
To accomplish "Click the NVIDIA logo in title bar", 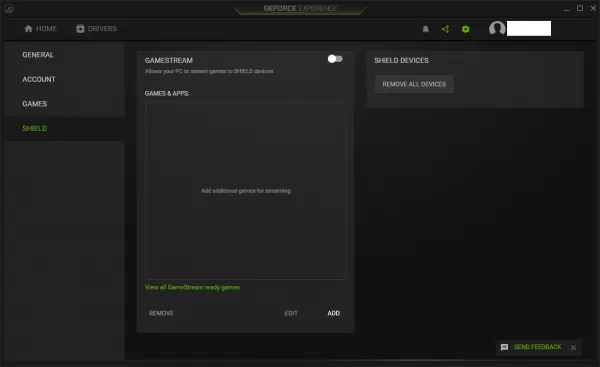I will tap(8, 8).
